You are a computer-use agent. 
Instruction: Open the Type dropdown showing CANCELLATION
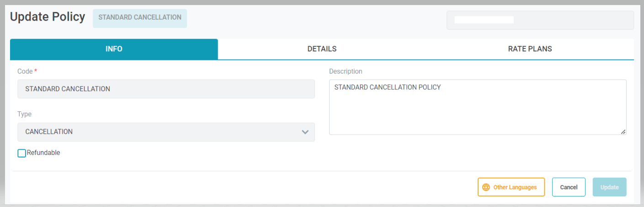point(160,132)
